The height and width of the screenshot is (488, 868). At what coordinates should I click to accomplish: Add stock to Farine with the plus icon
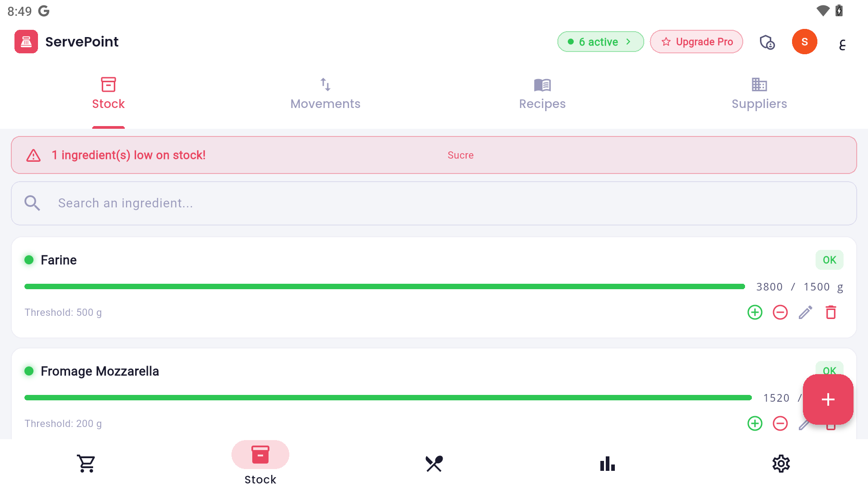tap(755, 312)
